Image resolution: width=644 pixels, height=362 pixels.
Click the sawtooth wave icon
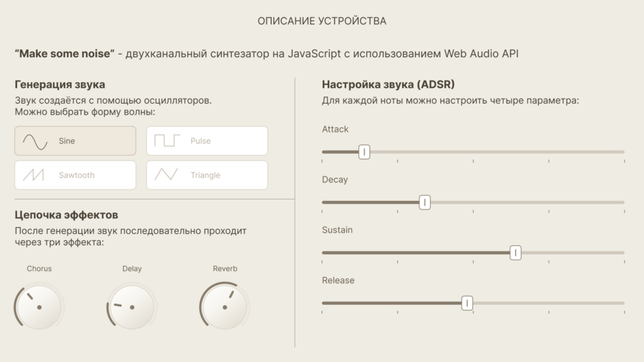tap(33, 175)
